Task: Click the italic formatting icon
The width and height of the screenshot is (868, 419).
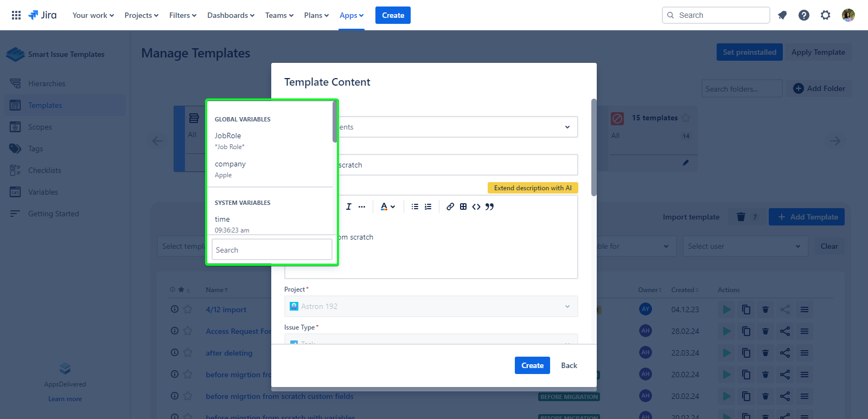Action: pos(348,207)
